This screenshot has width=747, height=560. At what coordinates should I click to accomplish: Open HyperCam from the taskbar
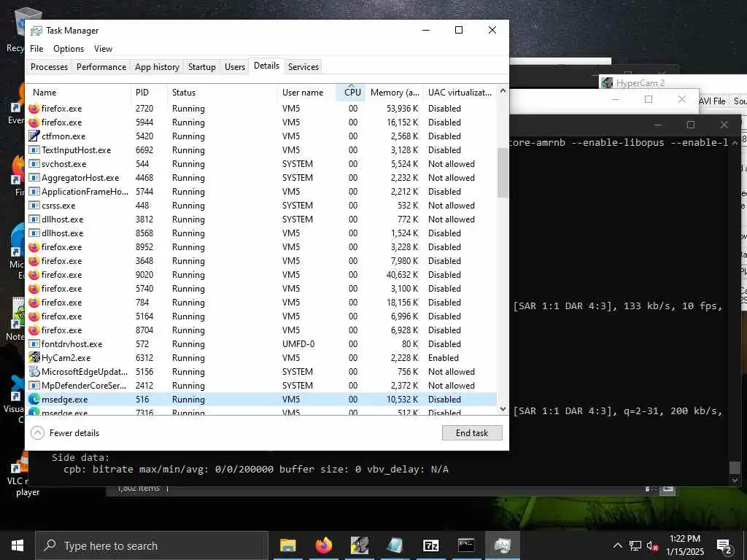click(x=359, y=545)
